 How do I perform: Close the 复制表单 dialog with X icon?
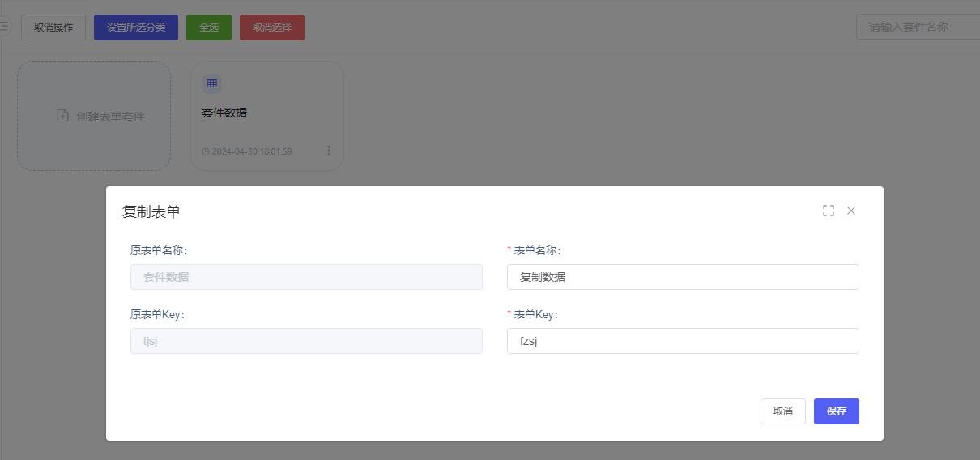click(851, 211)
